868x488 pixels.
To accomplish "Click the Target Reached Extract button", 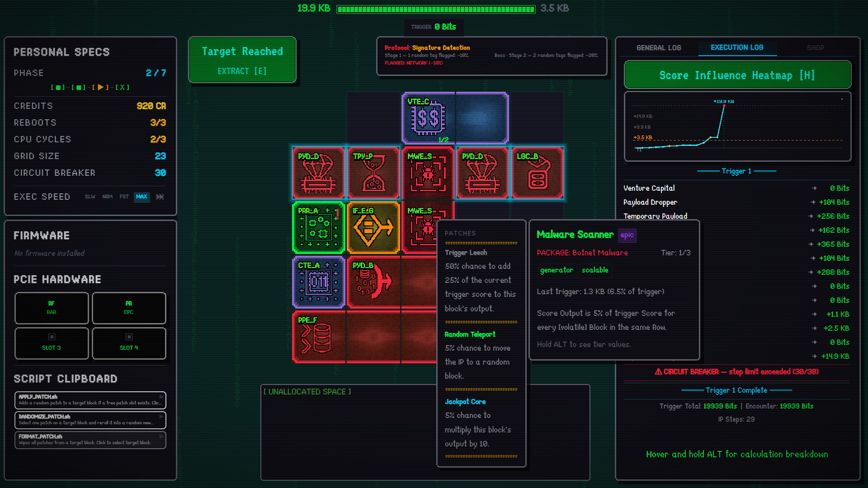I will (242, 60).
